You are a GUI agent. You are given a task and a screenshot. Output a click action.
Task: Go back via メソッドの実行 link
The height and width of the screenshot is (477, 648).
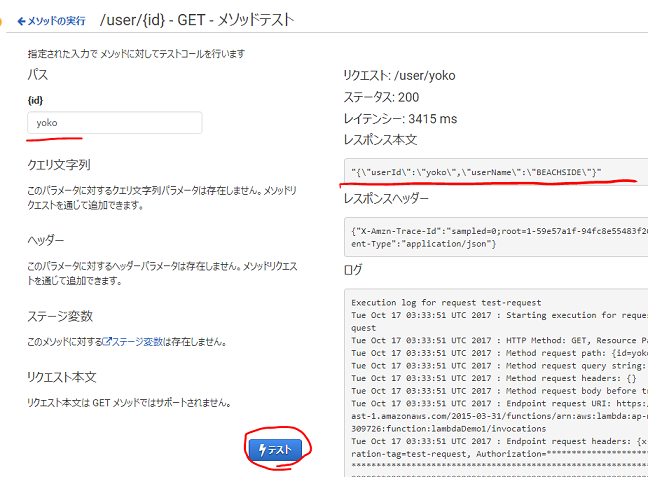[51, 21]
